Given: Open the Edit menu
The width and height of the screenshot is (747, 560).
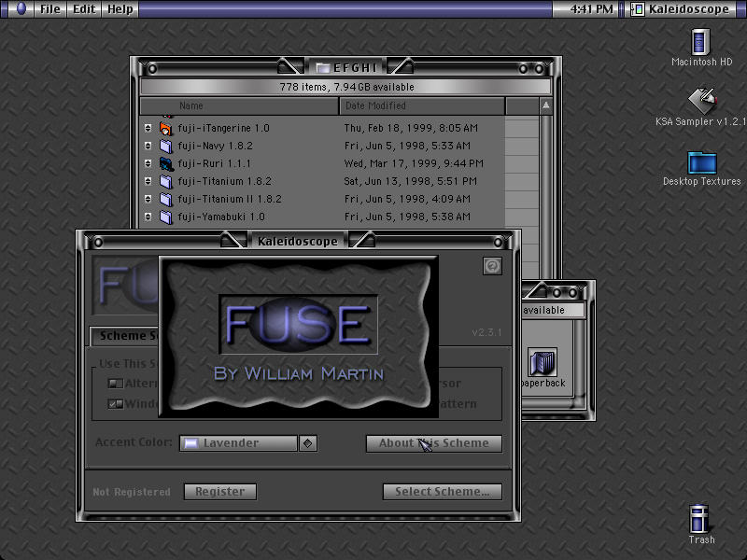Looking at the screenshot, I should coord(84,9).
